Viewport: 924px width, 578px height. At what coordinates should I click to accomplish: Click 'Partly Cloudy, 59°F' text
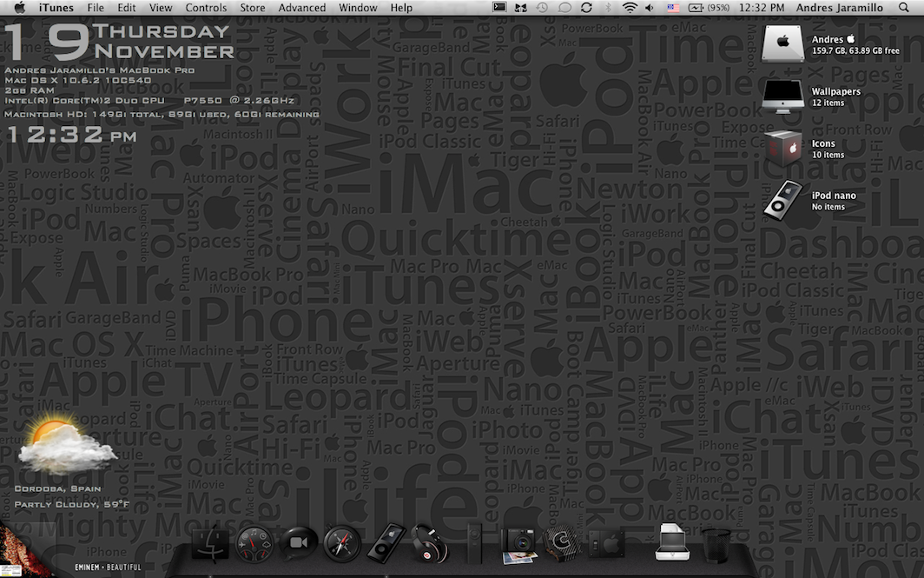point(72,504)
